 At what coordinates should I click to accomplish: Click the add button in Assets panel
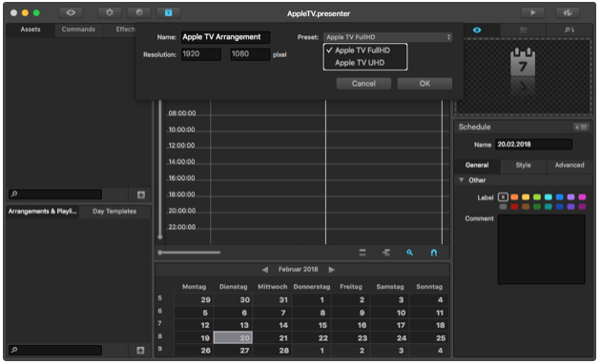point(141,194)
